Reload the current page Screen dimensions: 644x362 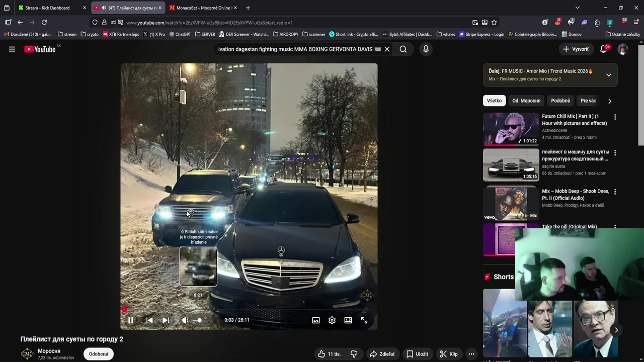[x=44, y=22]
